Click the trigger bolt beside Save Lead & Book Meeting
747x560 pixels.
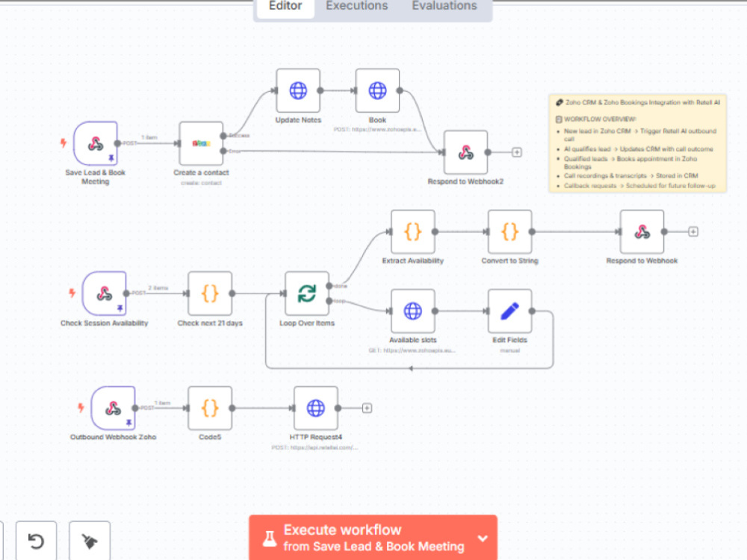point(63,143)
